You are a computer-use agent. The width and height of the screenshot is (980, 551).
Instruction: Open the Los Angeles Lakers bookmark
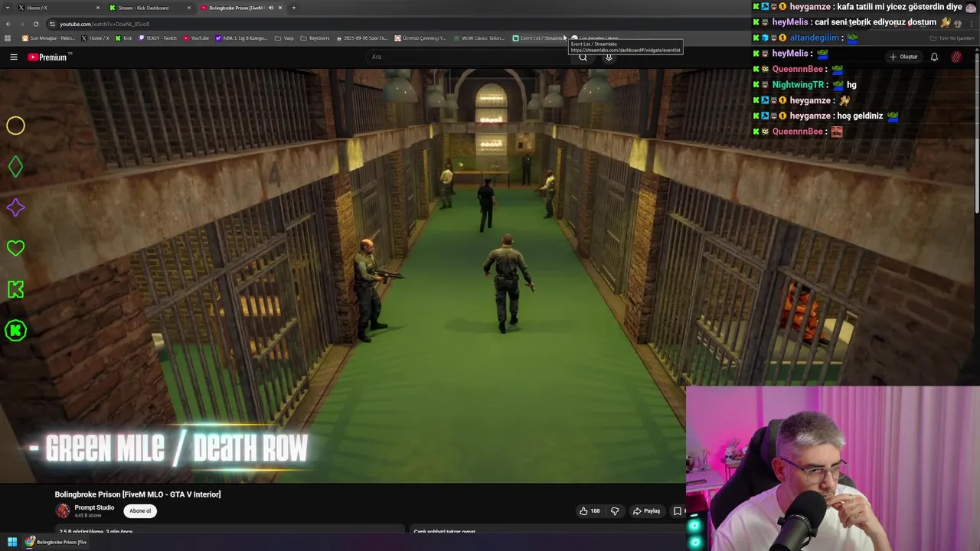(595, 38)
